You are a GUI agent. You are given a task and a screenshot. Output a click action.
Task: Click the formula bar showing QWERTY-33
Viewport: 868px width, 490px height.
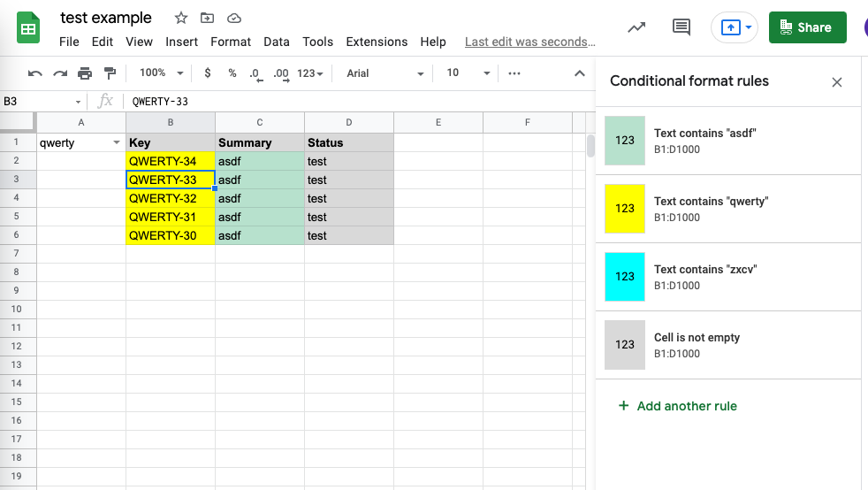[360, 102]
